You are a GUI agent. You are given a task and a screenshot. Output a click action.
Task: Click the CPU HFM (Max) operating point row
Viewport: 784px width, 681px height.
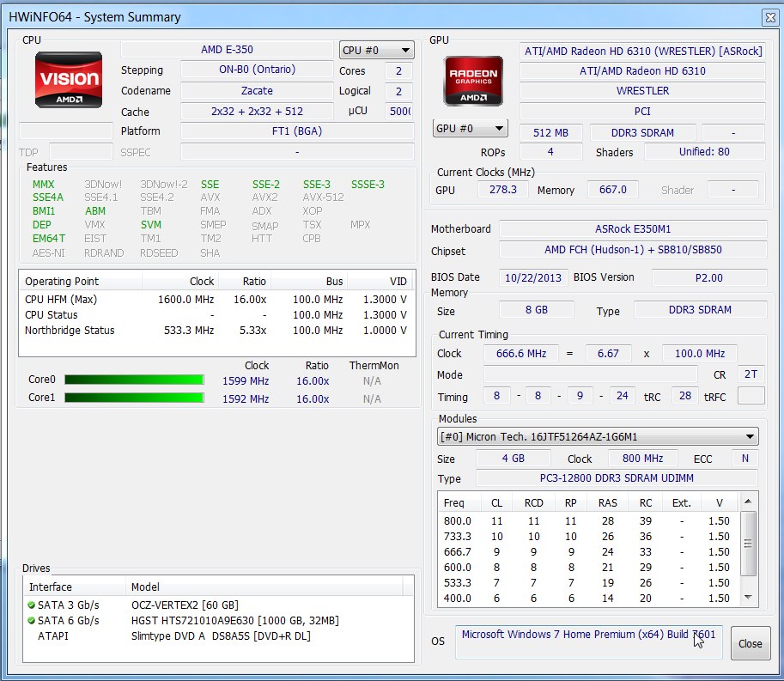click(216, 300)
